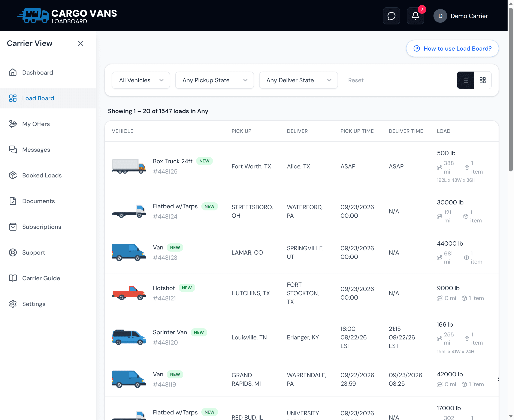The width and height of the screenshot is (514, 420).
Task: Click the How to use Load Board button
Action: (452, 48)
